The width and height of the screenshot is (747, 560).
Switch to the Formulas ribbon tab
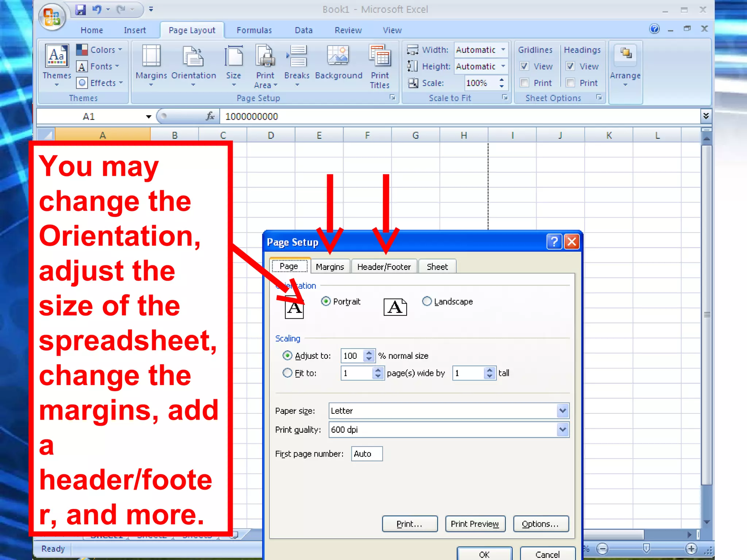tap(254, 30)
